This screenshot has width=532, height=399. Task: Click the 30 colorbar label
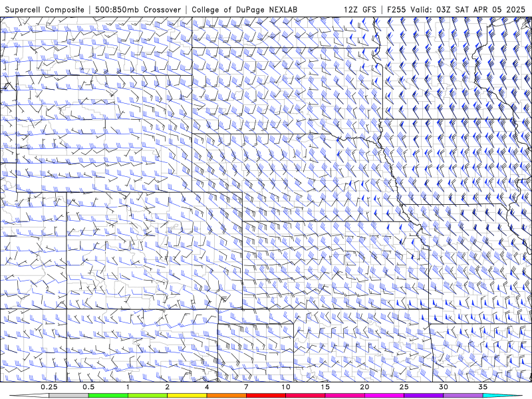(443, 387)
